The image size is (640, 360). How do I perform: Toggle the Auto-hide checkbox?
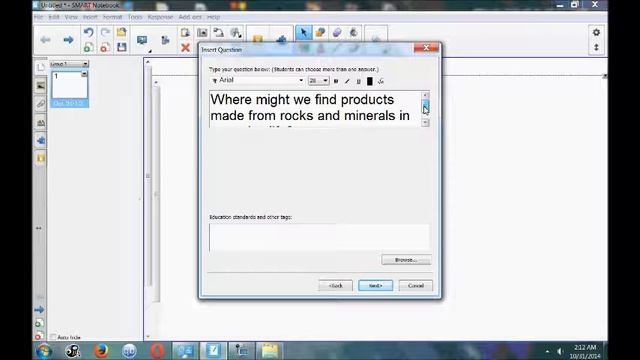coord(53,337)
